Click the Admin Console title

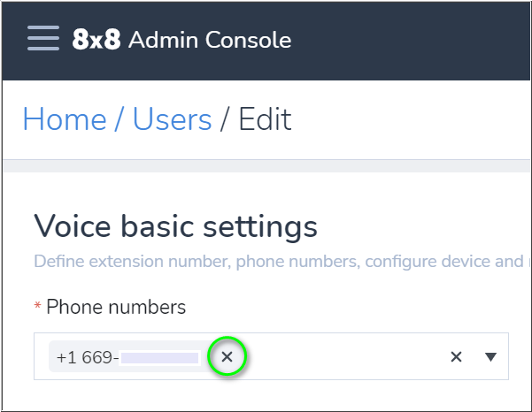(x=210, y=40)
